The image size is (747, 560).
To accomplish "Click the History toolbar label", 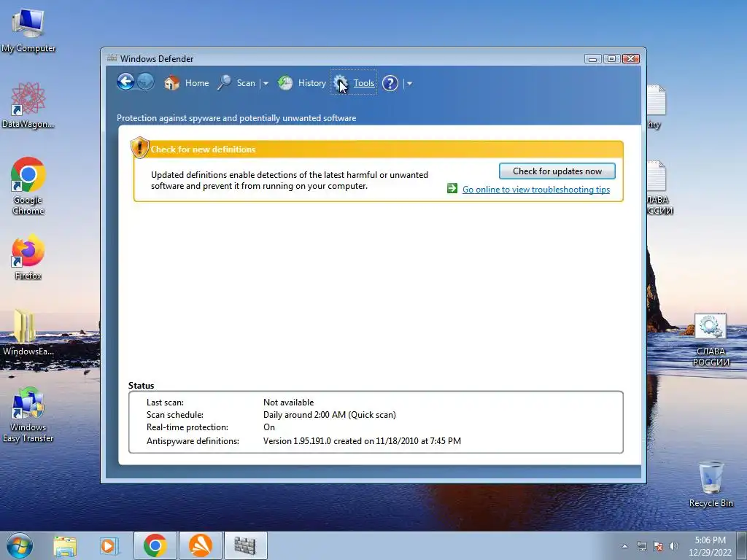I will pyautogui.click(x=312, y=83).
